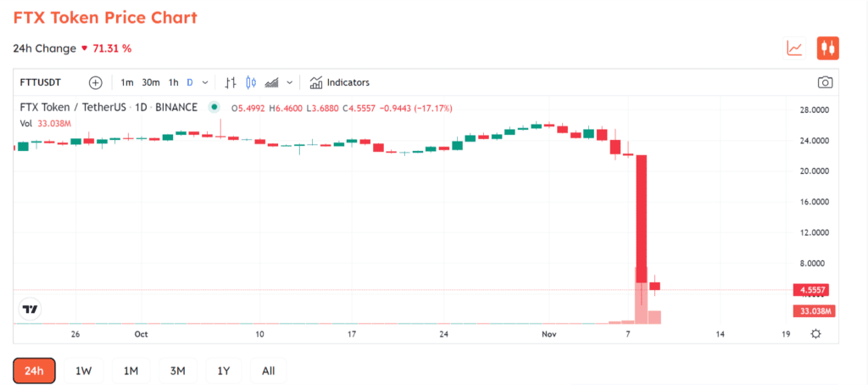Select the 1h interval

pos(173,82)
